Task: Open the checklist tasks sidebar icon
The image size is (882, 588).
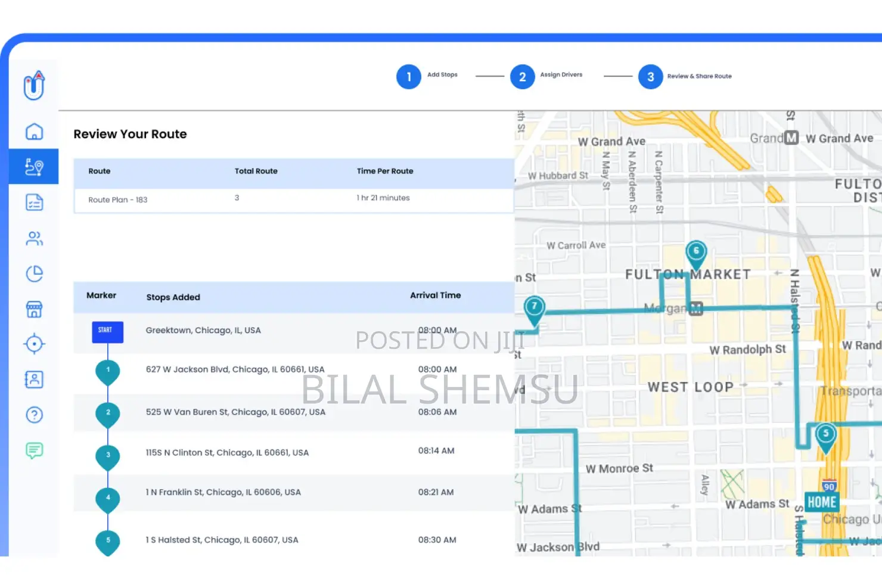Action: 34,203
